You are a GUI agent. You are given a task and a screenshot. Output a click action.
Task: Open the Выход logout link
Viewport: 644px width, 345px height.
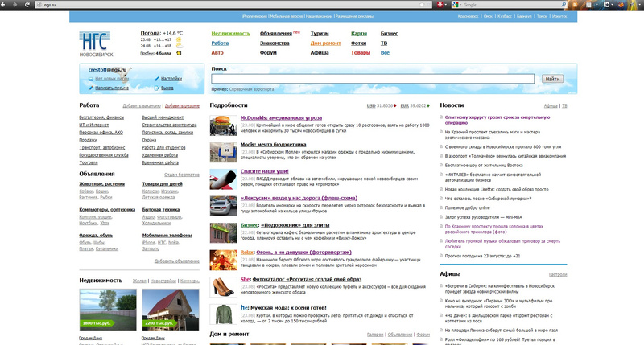click(x=167, y=87)
